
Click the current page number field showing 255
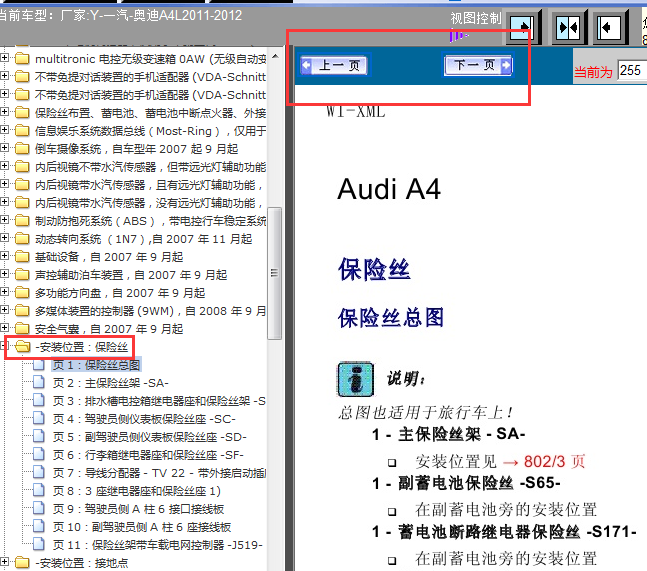pyautogui.click(x=632, y=71)
